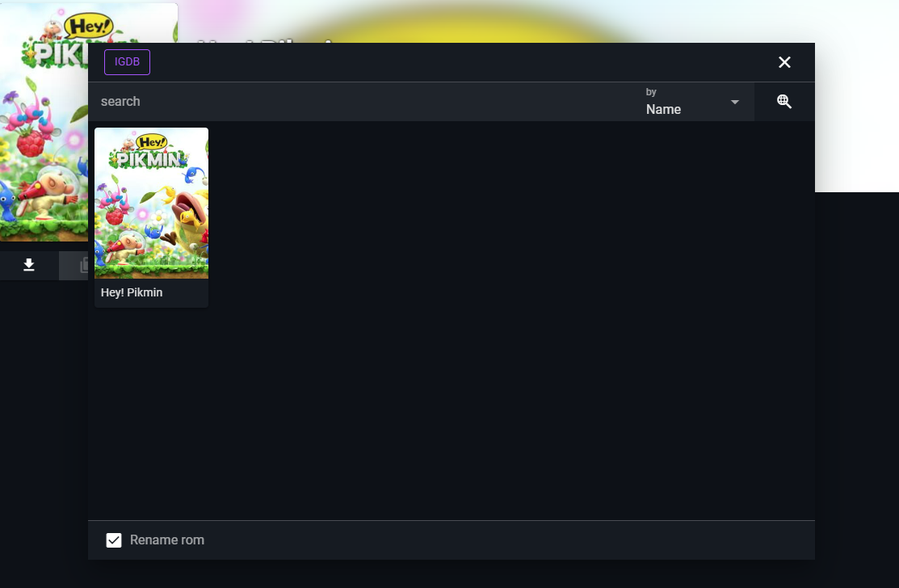The width and height of the screenshot is (899, 588).
Task: Click the white checkmark box icon
Action: (x=114, y=540)
